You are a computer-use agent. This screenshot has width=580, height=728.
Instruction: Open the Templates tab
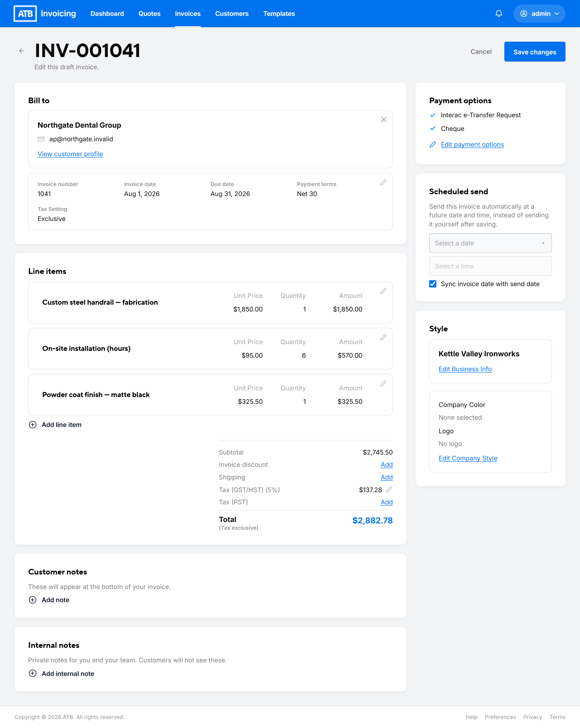[279, 14]
